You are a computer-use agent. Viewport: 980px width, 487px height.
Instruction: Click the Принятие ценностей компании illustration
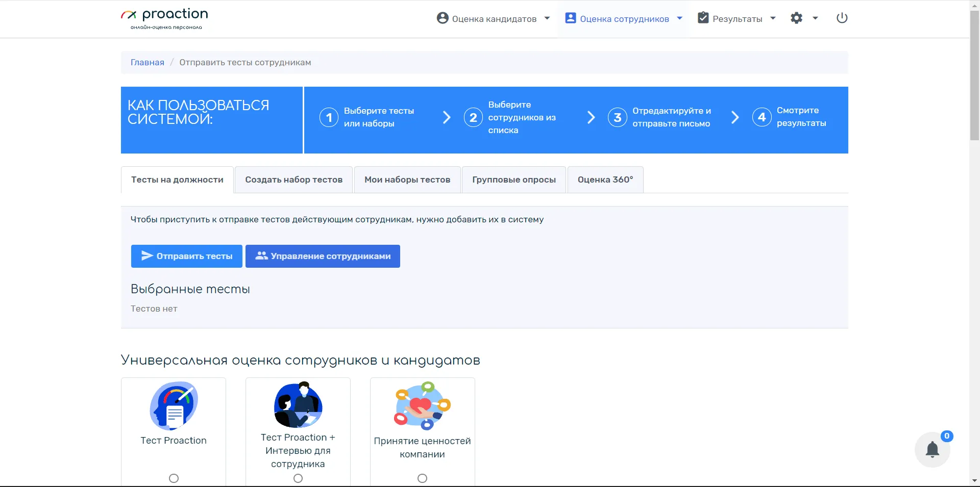pos(422,406)
